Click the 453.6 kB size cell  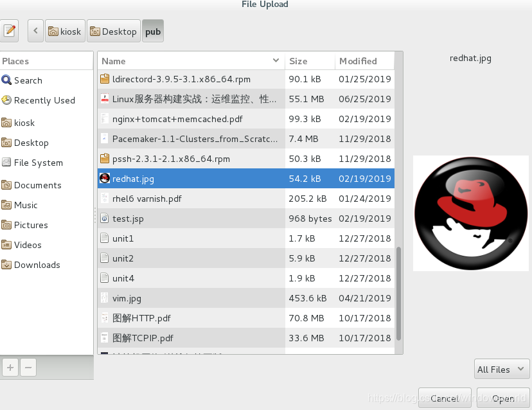pyautogui.click(x=307, y=298)
